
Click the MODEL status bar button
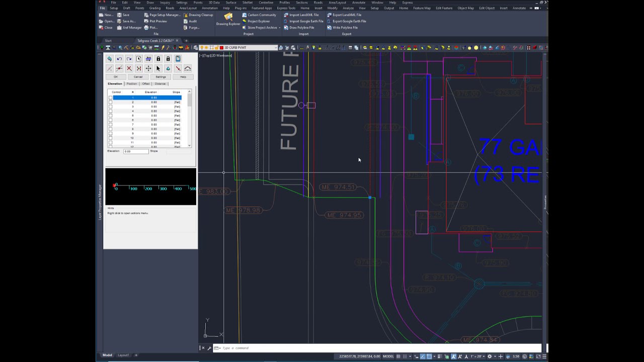(388, 356)
